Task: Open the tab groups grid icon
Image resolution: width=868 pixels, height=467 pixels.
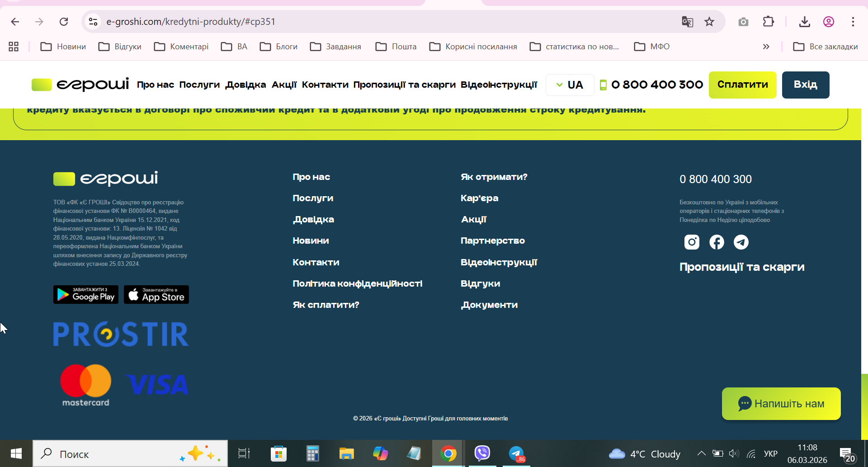Action: coord(14,47)
